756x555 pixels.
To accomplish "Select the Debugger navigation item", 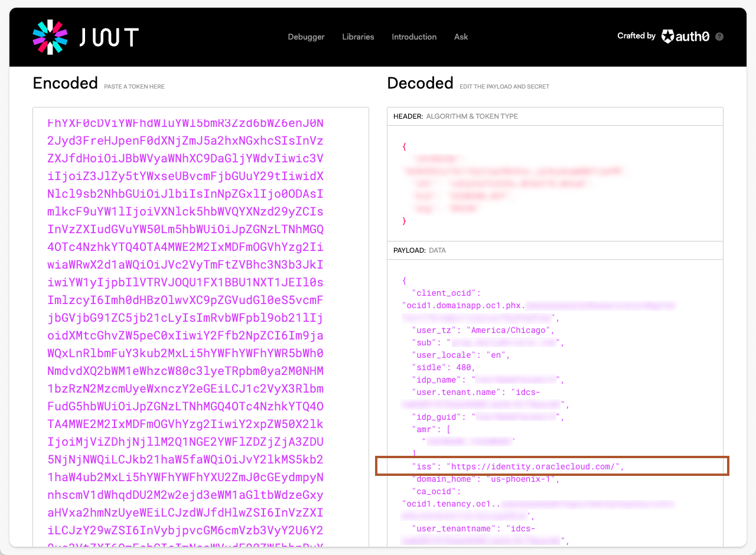I will click(306, 37).
